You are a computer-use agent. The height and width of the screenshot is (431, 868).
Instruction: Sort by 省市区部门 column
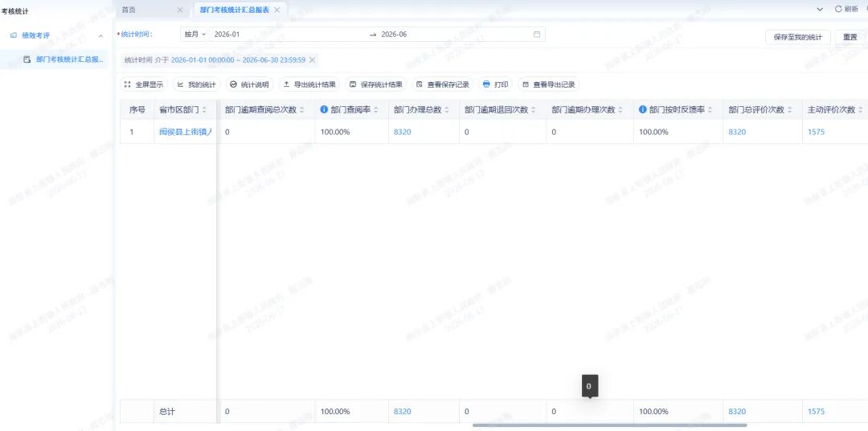203,110
